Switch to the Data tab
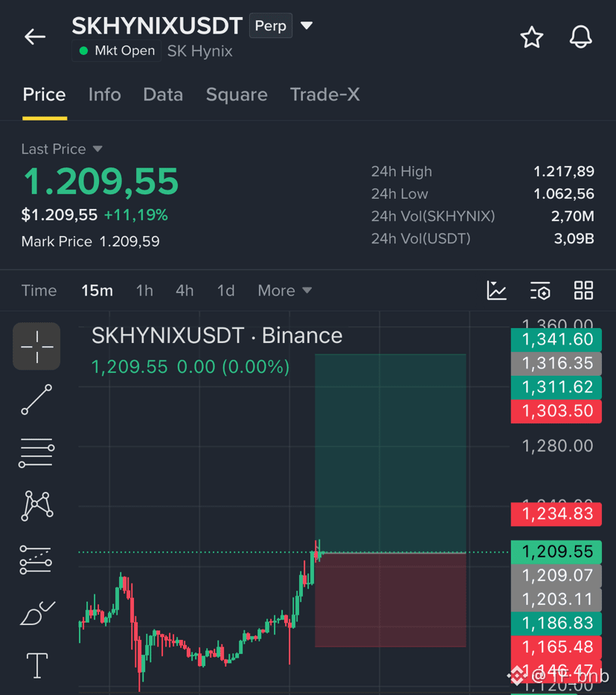Image resolution: width=616 pixels, height=695 pixels. point(163,95)
